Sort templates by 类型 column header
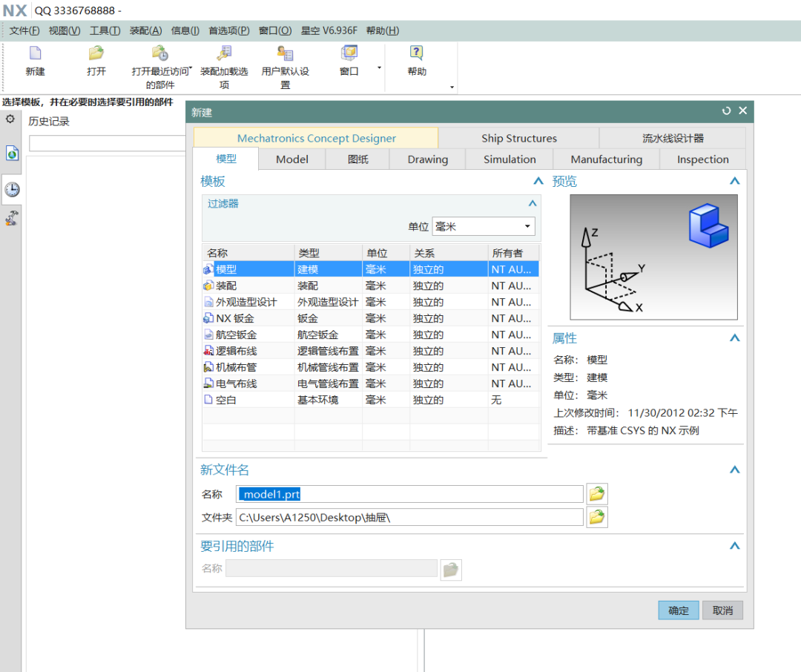The width and height of the screenshot is (801, 672). pyautogui.click(x=328, y=253)
